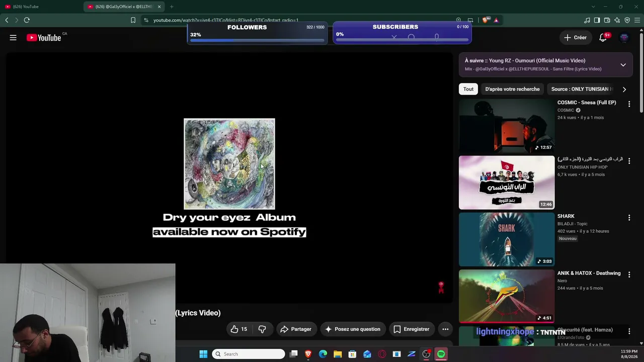Open the SHARK video thumbnail
Screen dimensions: 644x362
(507, 239)
